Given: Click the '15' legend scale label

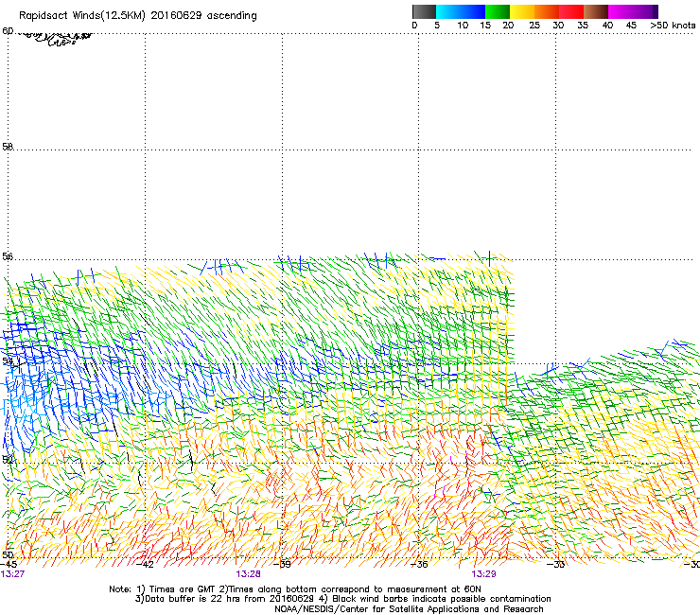Looking at the screenshot, I should pyautogui.click(x=485, y=26).
